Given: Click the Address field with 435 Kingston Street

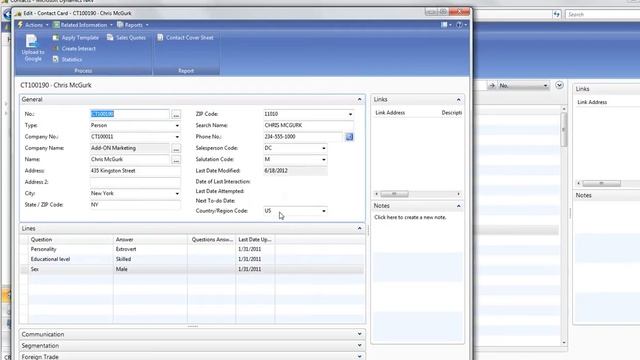Looking at the screenshot, I should tap(135, 171).
